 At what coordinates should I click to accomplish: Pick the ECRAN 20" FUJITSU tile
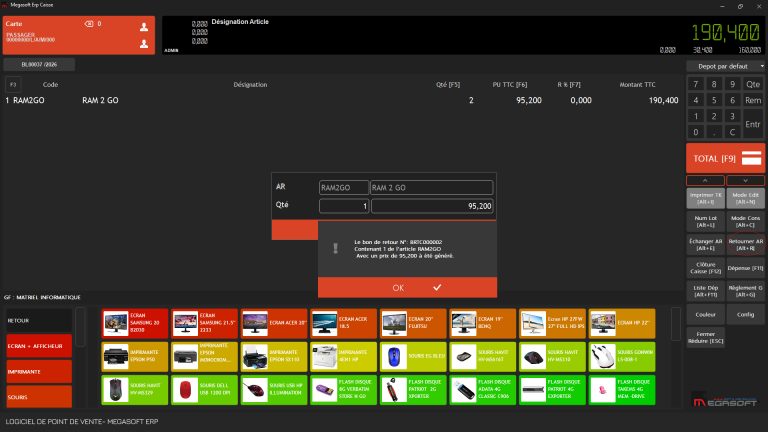pos(413,323)
